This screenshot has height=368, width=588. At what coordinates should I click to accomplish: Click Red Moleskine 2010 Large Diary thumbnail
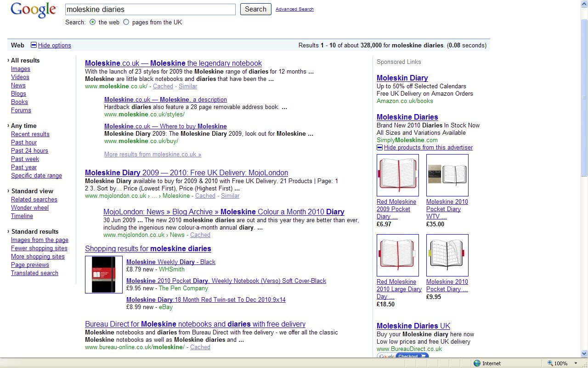point(398,255)
